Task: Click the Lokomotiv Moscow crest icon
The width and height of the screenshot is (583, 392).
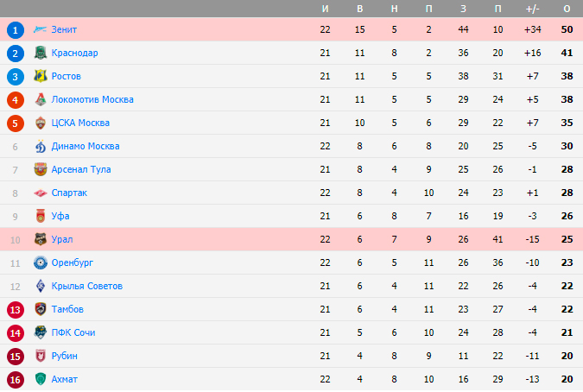Action: tap(41, 99)
